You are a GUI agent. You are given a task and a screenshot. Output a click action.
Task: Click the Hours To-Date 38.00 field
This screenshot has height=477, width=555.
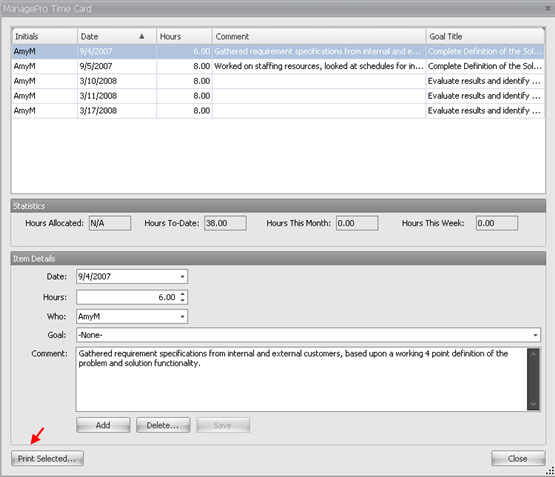225,223
